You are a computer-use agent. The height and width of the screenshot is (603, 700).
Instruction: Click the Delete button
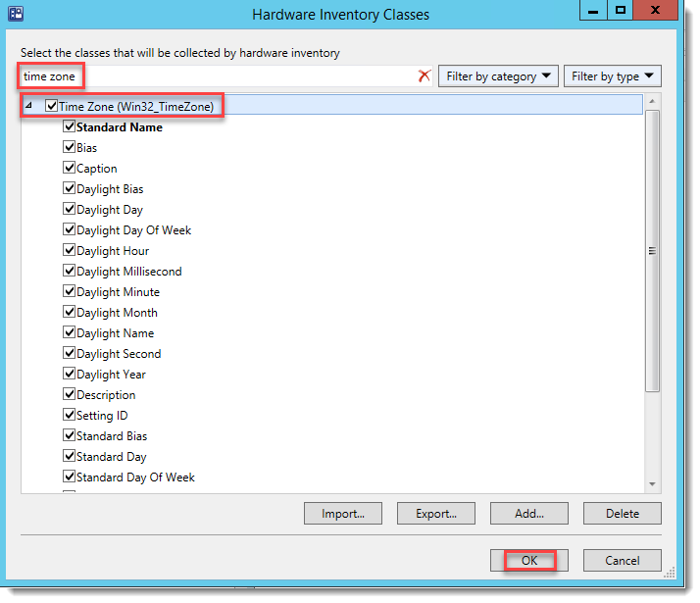coord(622,513)
